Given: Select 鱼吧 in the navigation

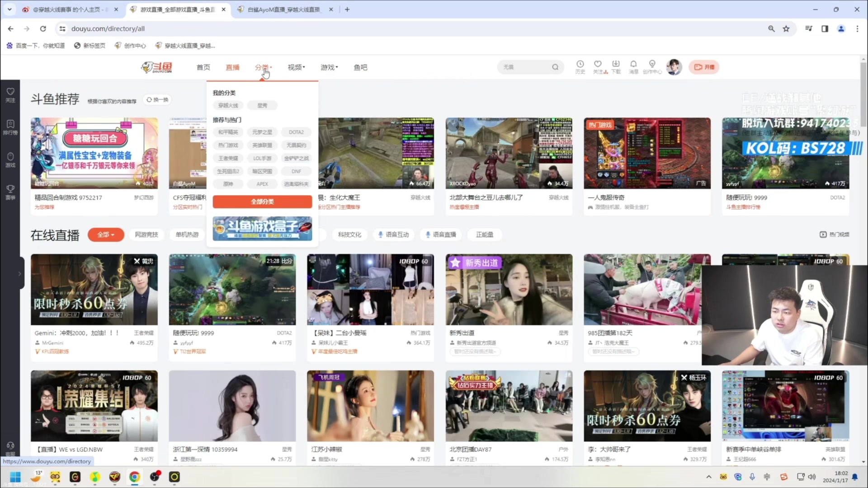Looking at the screenshot, I should click(x=360, y=67).
